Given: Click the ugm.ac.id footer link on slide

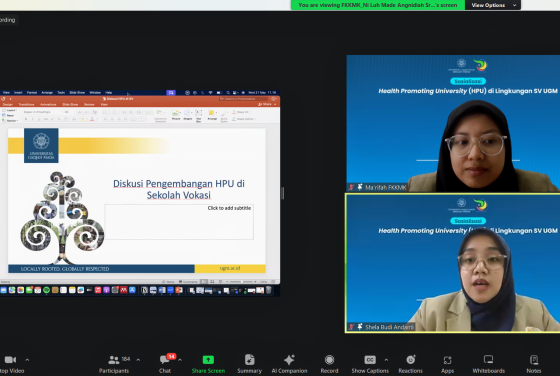Looking at the screenshot, I should [x=230, y=268].
